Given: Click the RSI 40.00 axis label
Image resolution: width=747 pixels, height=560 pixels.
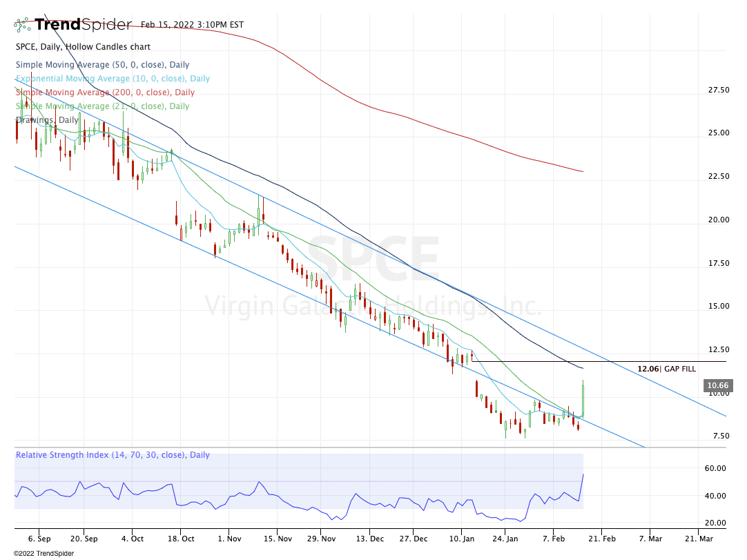Looking at the screenshot, I should tap(715, 496).
